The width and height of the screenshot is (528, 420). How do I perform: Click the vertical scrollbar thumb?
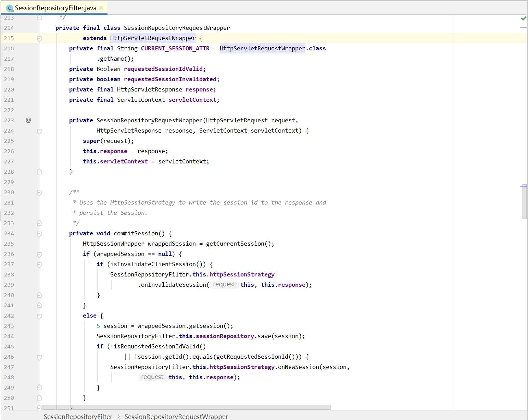(524, 202)
